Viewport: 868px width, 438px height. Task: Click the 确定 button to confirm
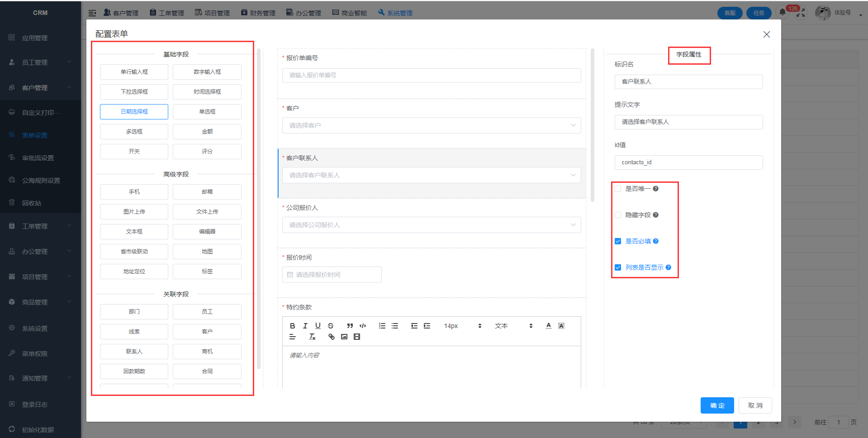pos(717,405)
